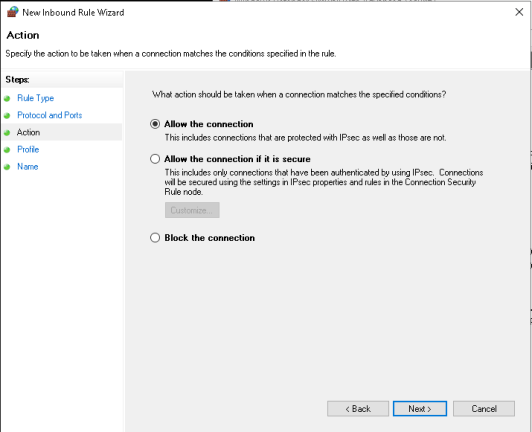Click the 'Specify the action to be taken' description

click(x=171, y=54)
